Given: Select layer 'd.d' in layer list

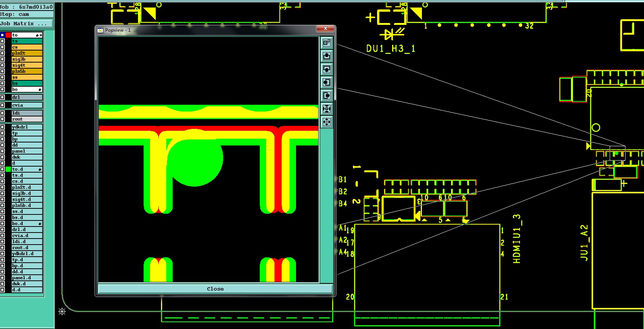Looking at the screenshot, I should 27,290.
